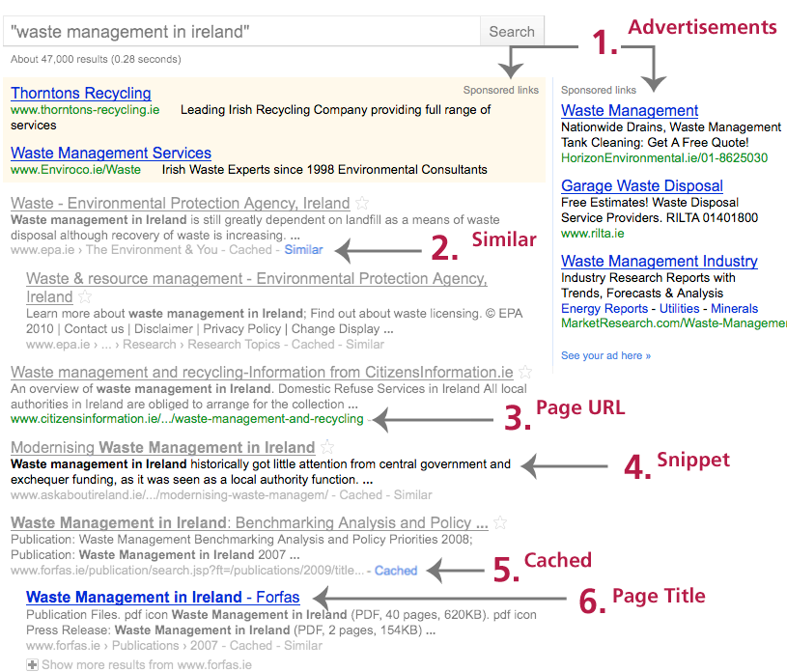Viewport: 787px width, 672px height.
Task: Follow 'The Environment & You' breadcrumb
Action: click(x=152, y=249)
